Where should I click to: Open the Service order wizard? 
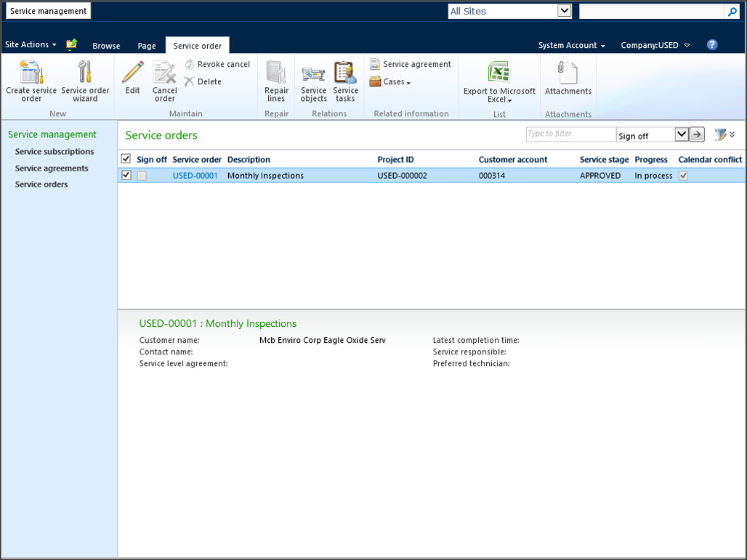point(85,73)
